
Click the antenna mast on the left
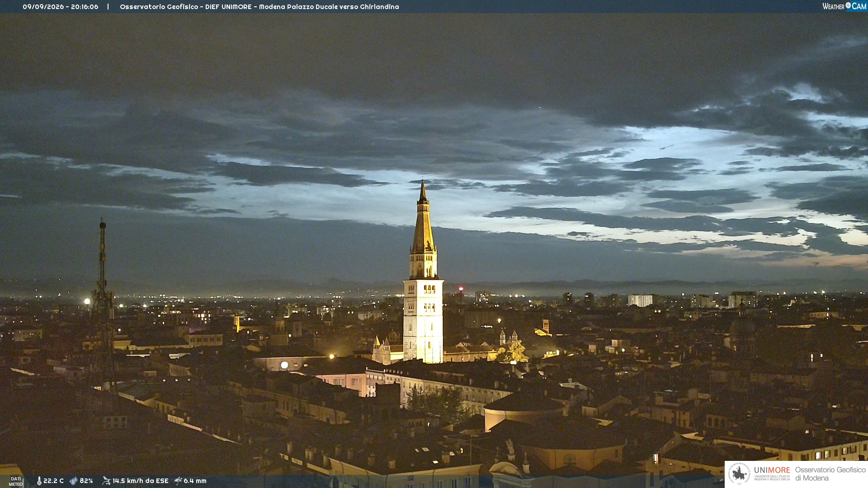tap(103, 303)
